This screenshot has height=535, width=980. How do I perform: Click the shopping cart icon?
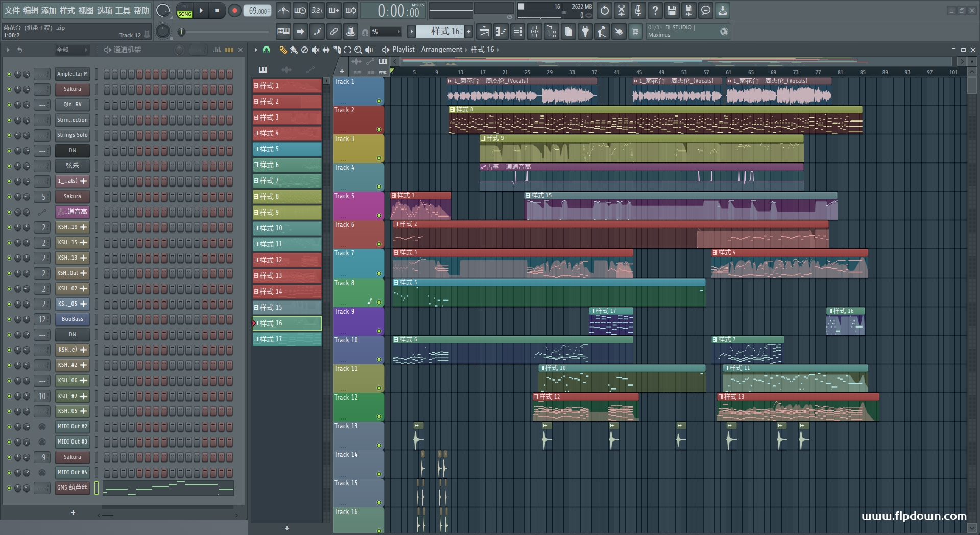[x=635, y=32]
